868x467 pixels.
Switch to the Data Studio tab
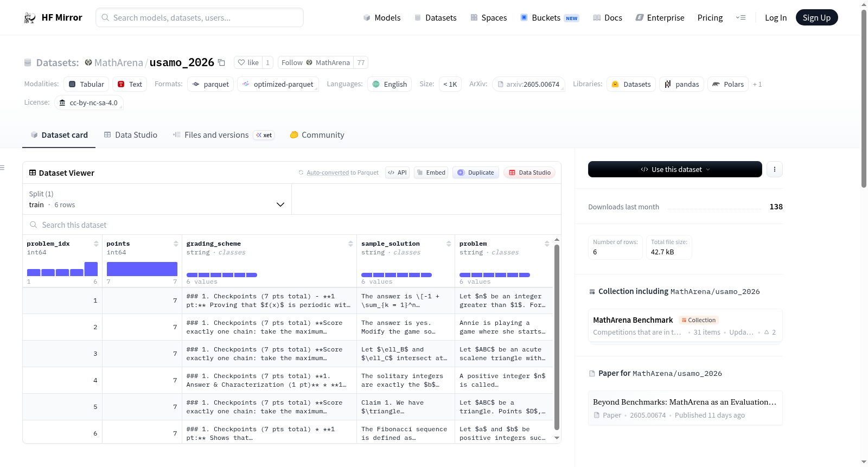[130, 135]
